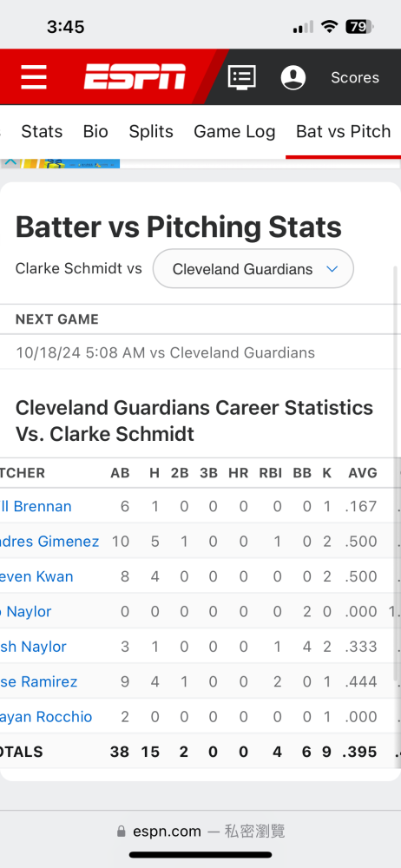Screen dimensions: 401x868
Task: Tap the lock icon beside espn.com
Action: (122, 832)
